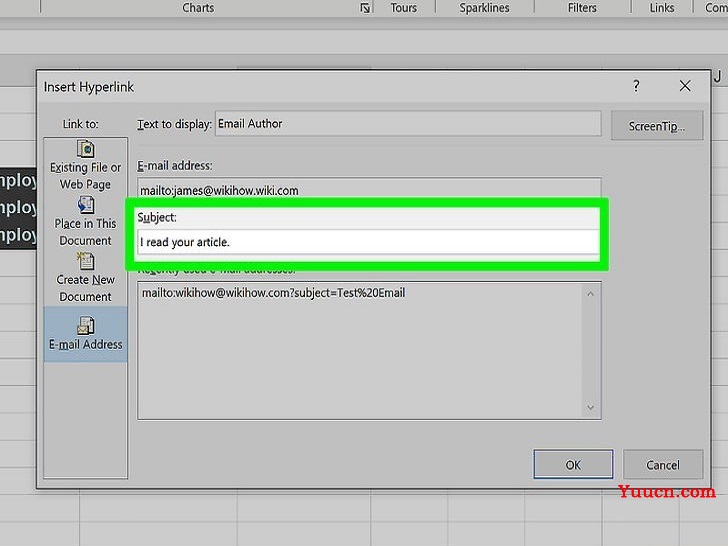Click the Sparklines ribbon group label
This screenshot has height=546, width=728.
(x=484, y=8)
